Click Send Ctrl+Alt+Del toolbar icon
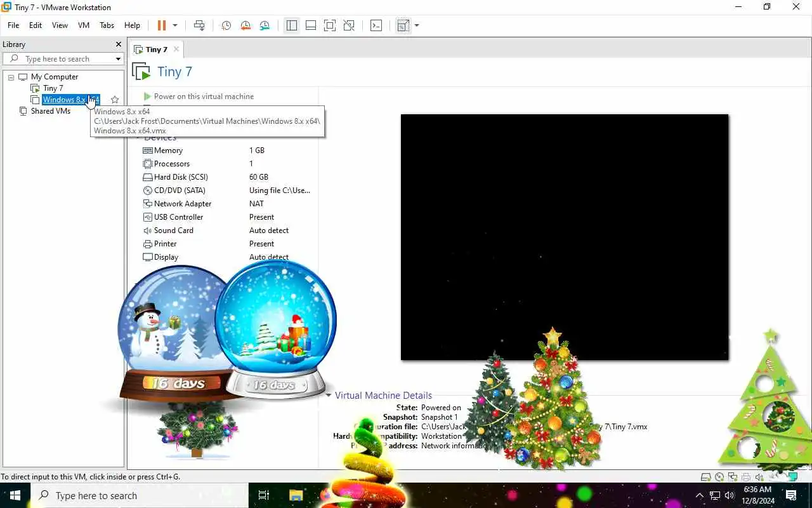The height and width of the screenshot is (508, 812). pos(199,25)
